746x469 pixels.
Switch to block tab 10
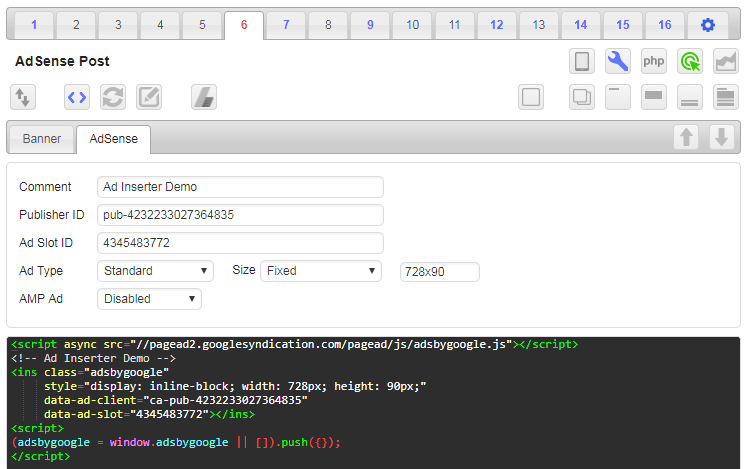412,25
